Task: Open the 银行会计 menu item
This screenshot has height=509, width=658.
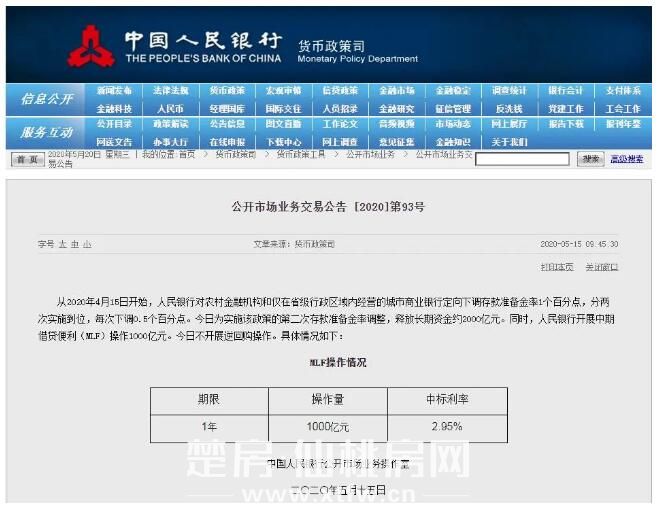Action: pyautogui.click(x=566, y=91)
